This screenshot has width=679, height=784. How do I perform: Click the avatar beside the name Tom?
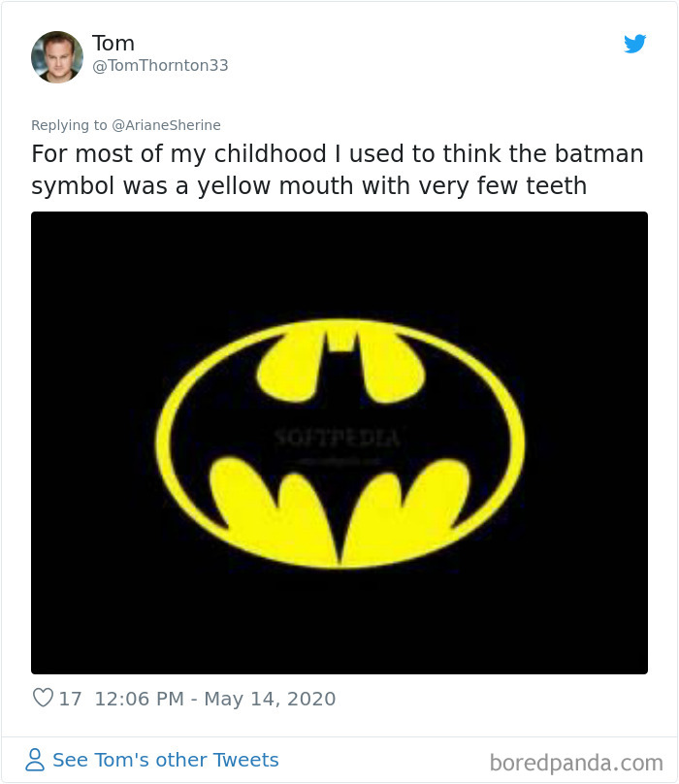58,56
